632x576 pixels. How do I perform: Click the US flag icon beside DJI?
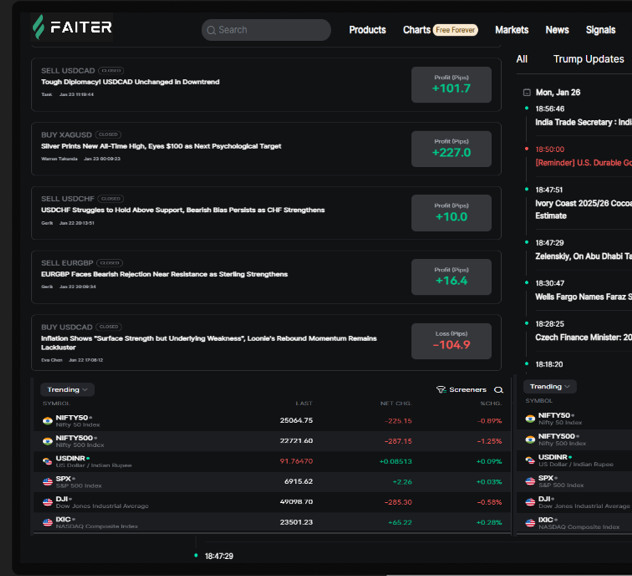point(48,502)
